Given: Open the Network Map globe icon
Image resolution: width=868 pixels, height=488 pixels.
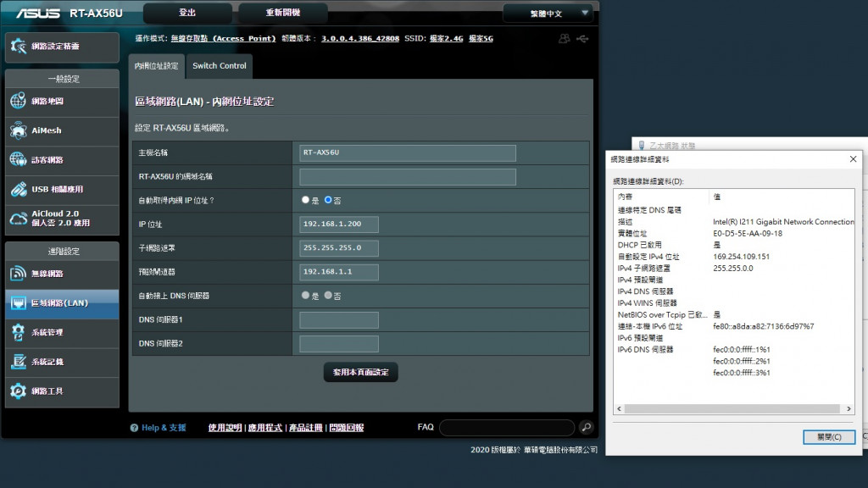Looking at the screenshot, I should point(18,101).
